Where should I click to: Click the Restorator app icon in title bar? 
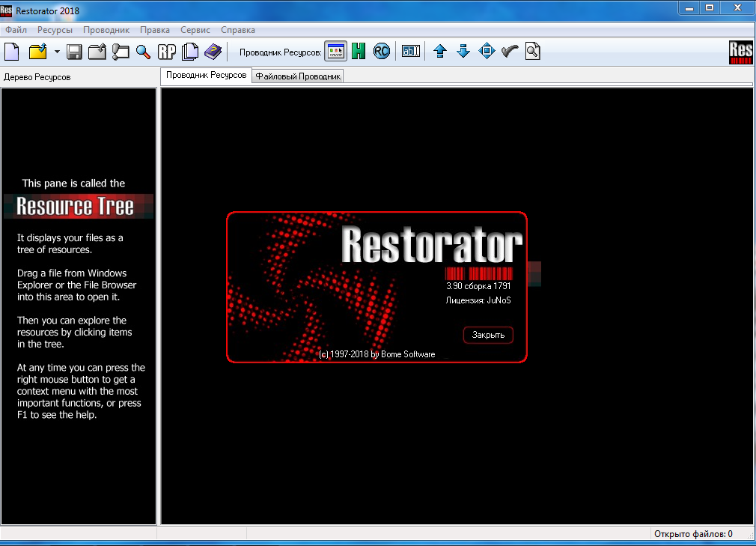pyautogui.click(x=6, y=10)
